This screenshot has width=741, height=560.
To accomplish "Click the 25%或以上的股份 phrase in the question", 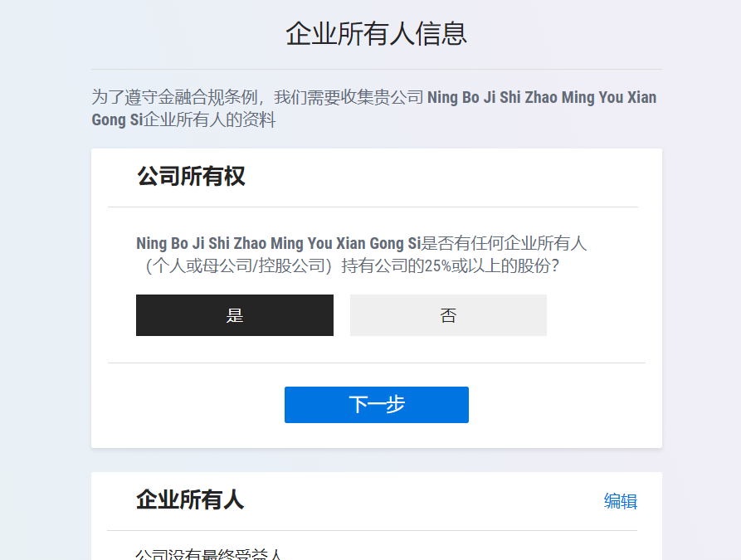I will [487, 266].
